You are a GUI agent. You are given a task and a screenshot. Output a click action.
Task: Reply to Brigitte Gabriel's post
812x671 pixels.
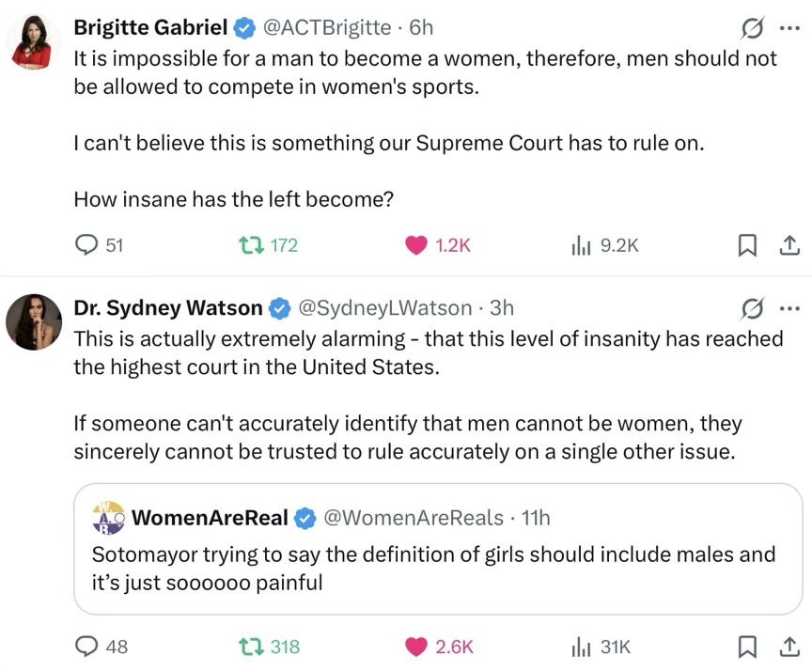(87, 245)
